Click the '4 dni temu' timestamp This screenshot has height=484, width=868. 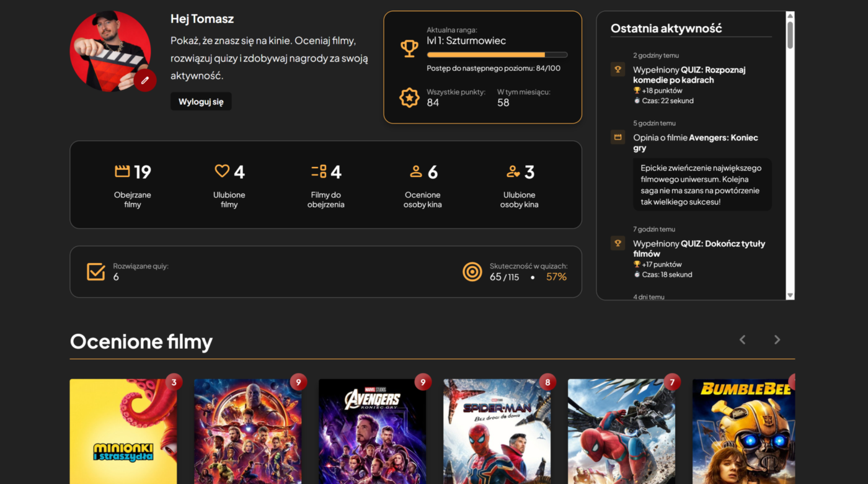point(649,297)
